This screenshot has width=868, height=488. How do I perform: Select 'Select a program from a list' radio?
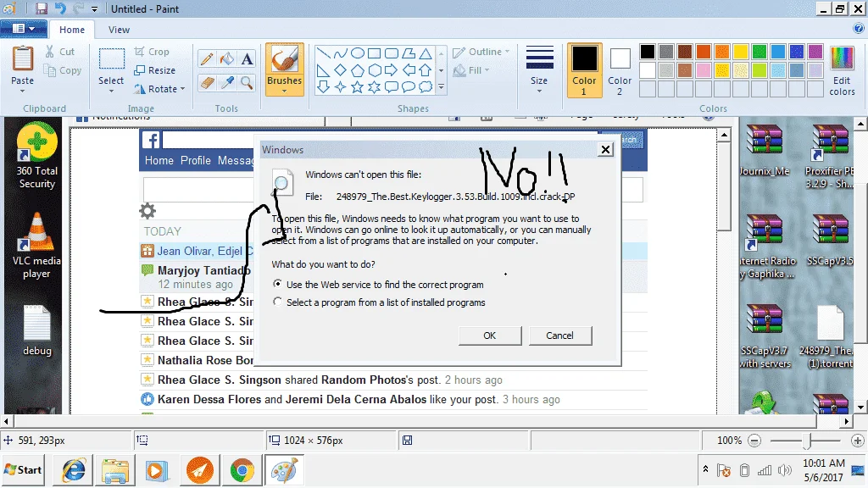click(x=277, y=302)
